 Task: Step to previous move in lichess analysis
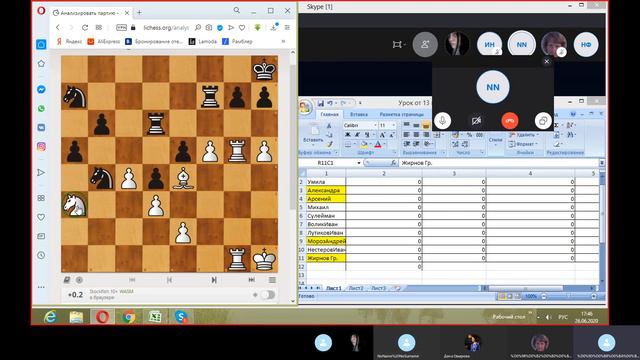169,280
